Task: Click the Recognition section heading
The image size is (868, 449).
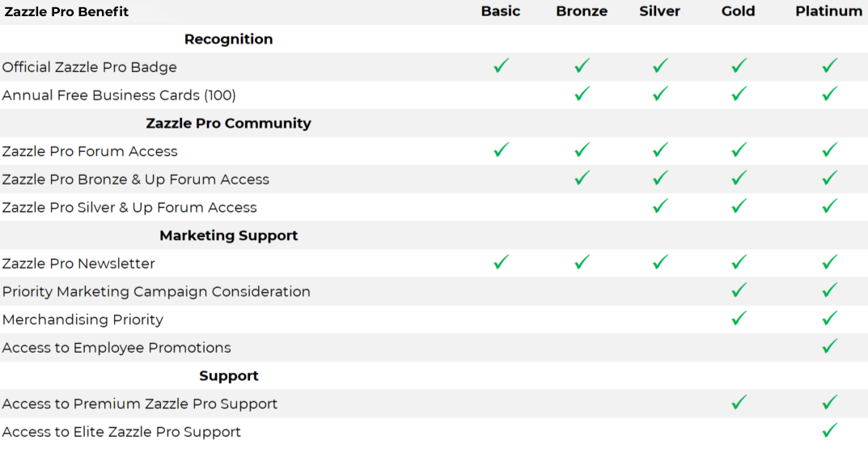Action: pyautogui.click(x=228, y=39)
